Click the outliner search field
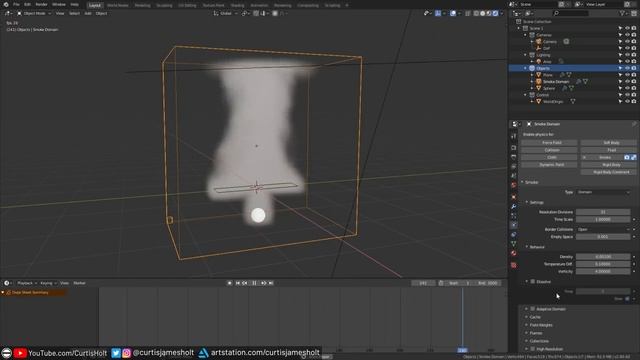 tap(571, 13)
